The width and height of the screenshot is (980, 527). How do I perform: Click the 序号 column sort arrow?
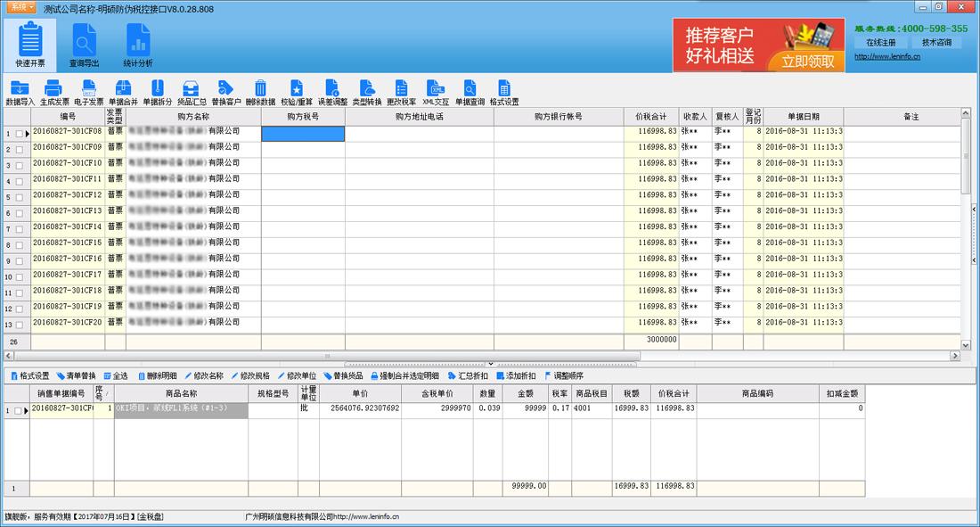tap(110, 392)
